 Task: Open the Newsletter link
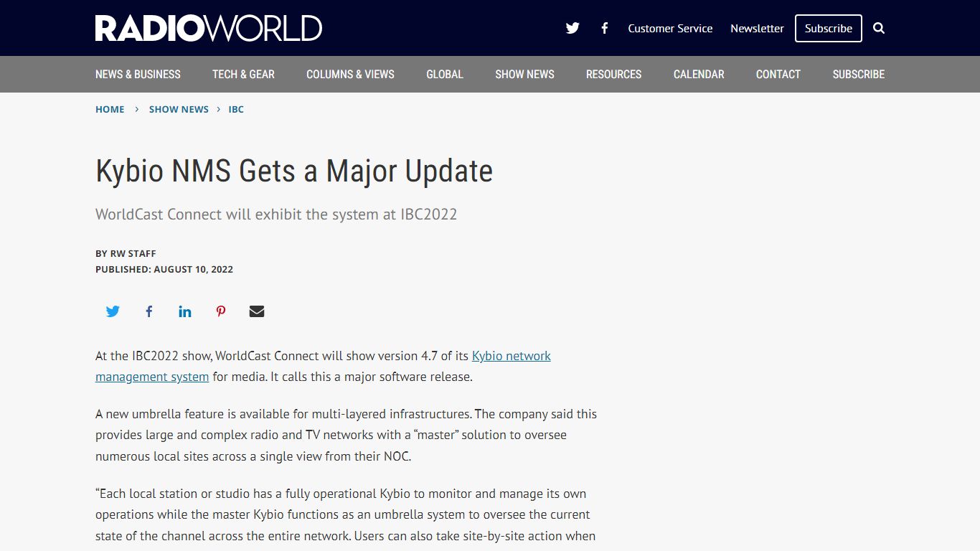(x=757, y=28)
